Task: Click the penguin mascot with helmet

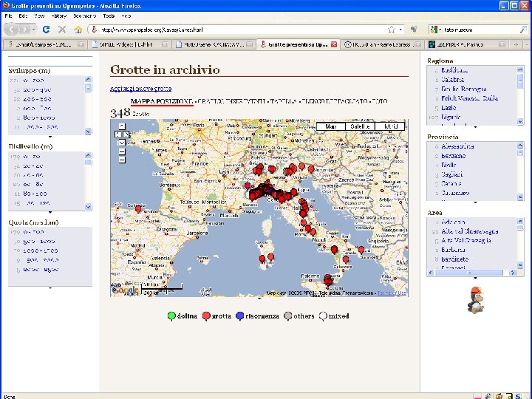Action: 475,300
